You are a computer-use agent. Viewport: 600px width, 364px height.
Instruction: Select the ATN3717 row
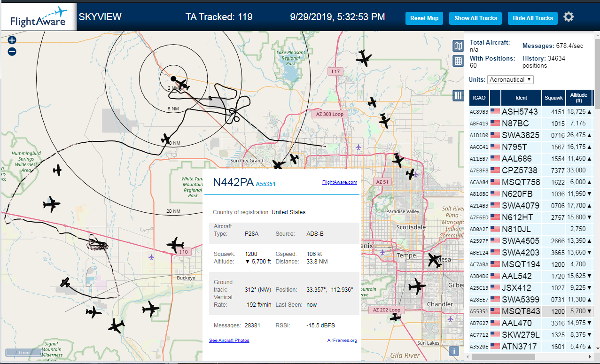(531, 347)
